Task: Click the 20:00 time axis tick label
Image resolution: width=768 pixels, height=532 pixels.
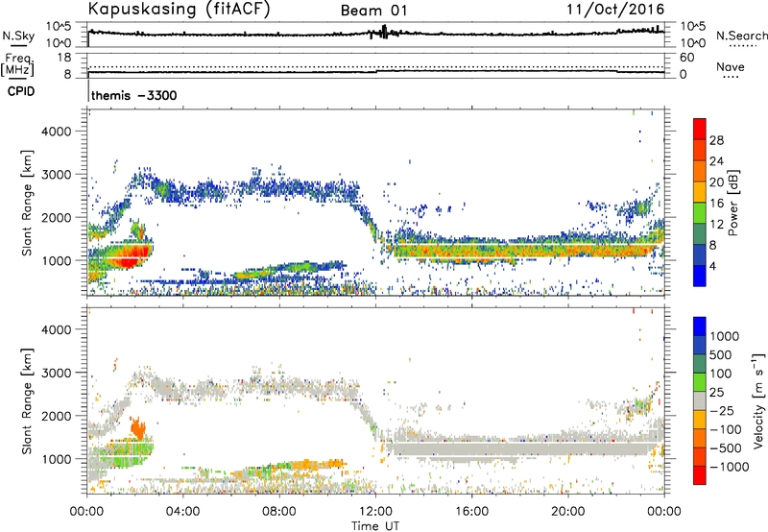Action: click(x=567, y=512)
